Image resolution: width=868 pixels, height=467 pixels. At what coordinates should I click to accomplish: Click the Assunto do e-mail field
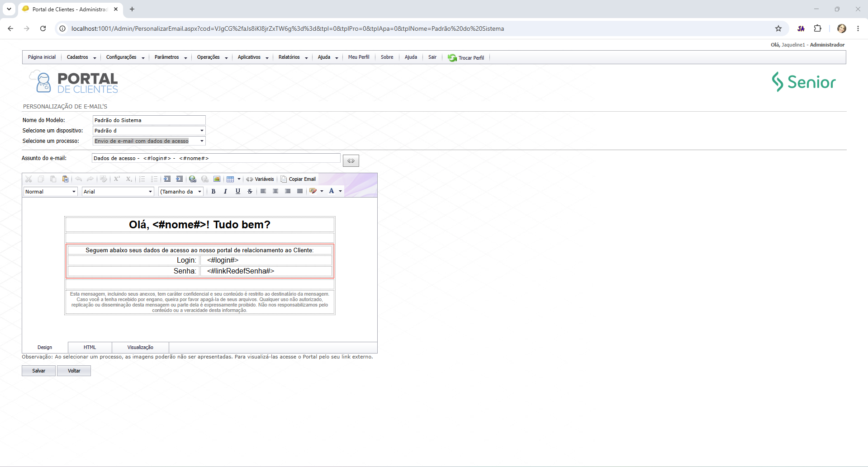216,158
